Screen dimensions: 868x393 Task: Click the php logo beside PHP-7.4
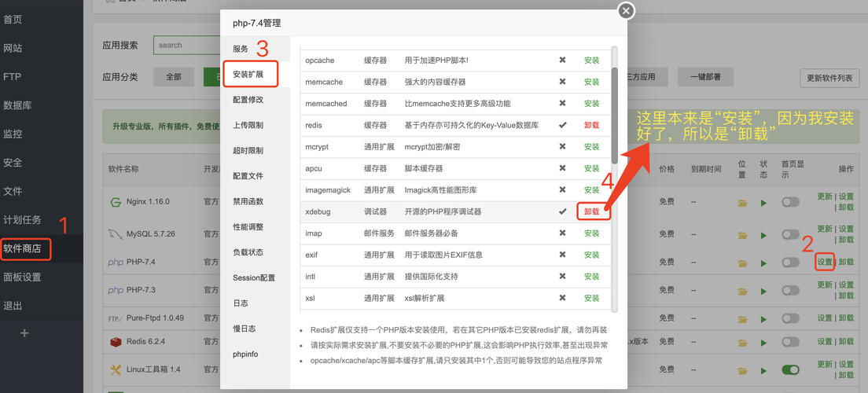pos(115,263)
